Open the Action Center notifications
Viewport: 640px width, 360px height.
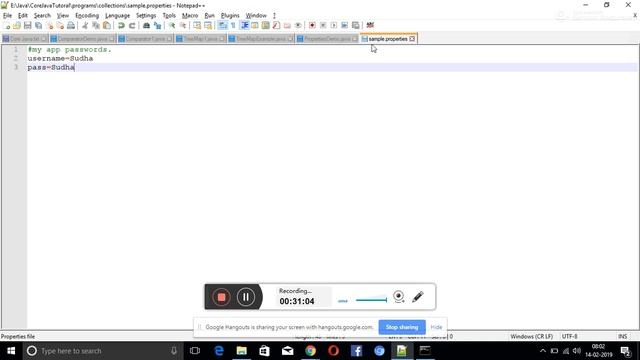click(x=626, y=351)
